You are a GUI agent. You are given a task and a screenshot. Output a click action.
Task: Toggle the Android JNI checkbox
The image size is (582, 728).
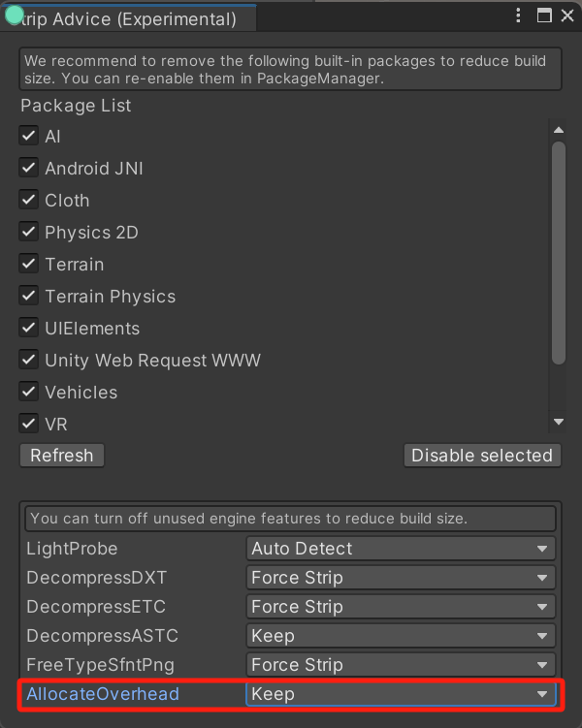29,168
